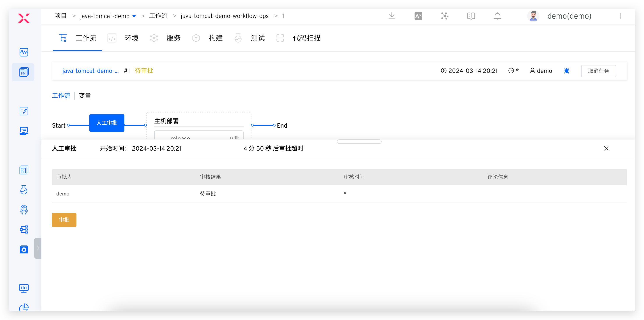Click the demo user avatar

coord(533,16)
